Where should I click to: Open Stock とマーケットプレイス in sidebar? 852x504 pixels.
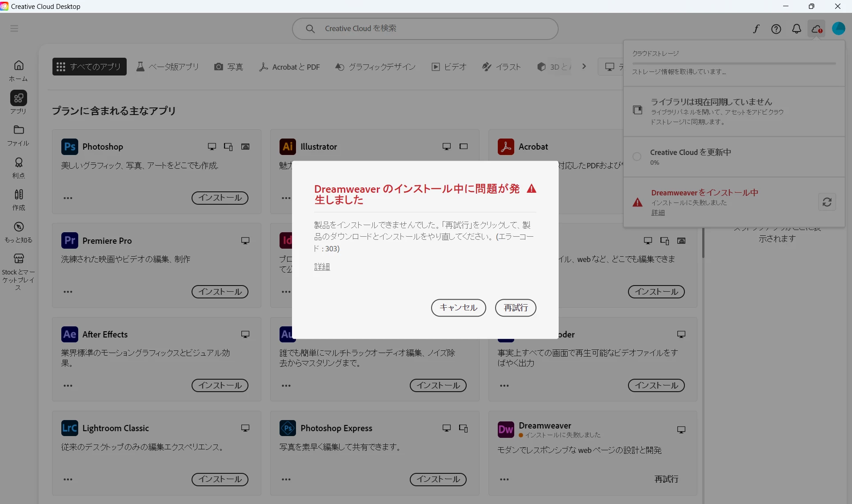tap(19, 272)
